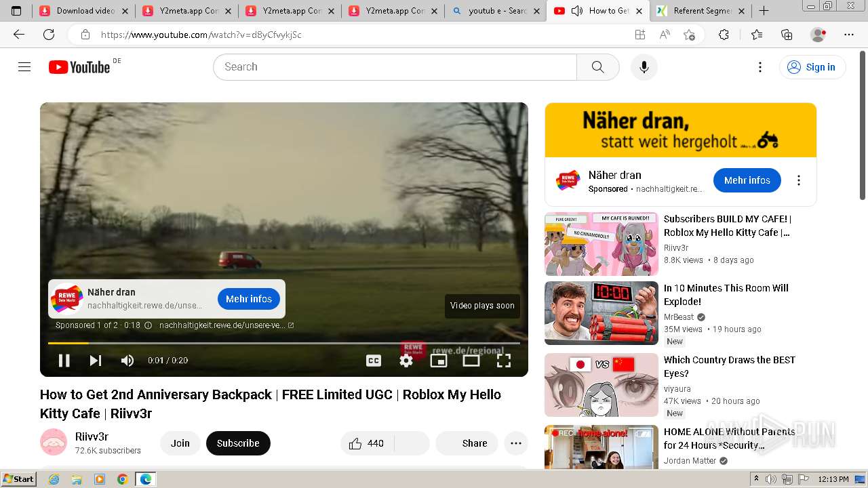The image size is (868, 488).
Task: Open YouTube three-dot settings menu
Action: (760, 67)
